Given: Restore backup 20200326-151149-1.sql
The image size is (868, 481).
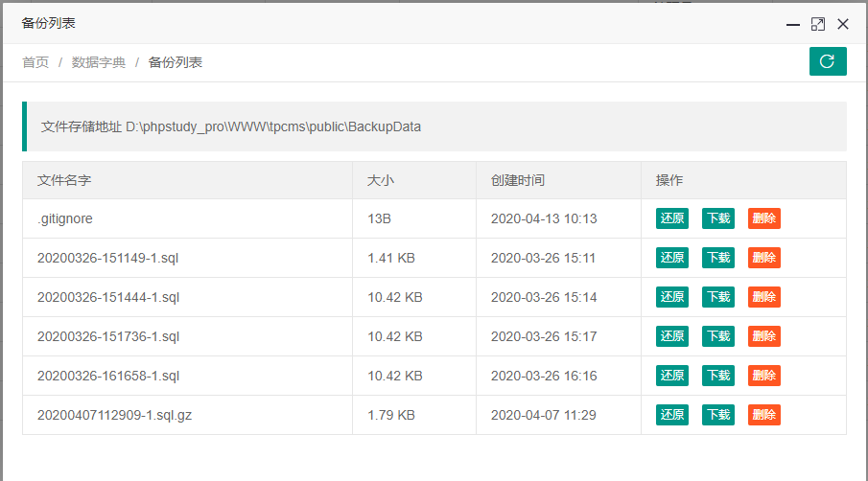Looking at the screenshot, I should 671,258.
